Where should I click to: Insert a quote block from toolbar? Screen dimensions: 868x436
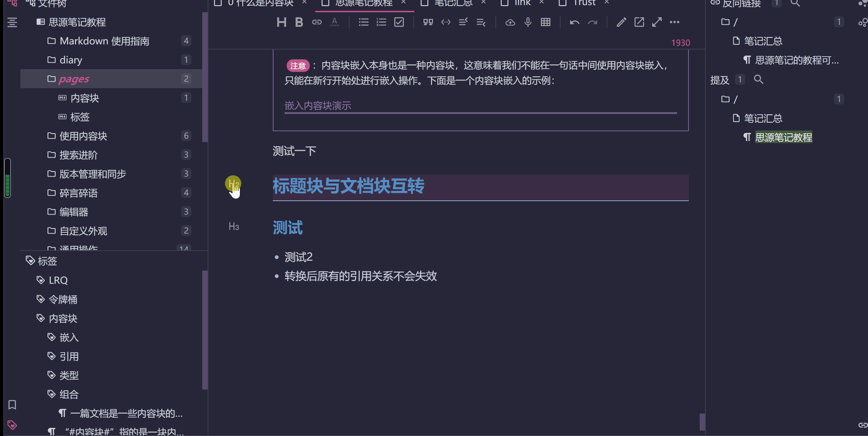pyautogui.click(x=428, y=22)
